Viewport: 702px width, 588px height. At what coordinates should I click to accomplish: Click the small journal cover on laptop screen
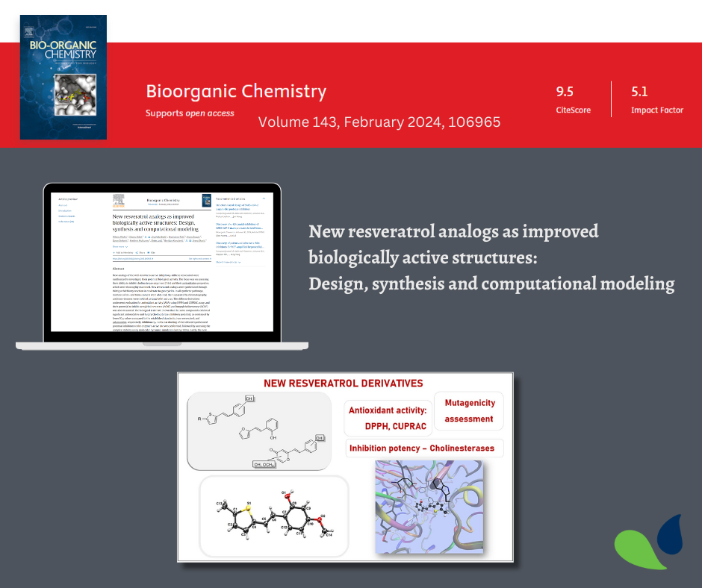[206, 200]
